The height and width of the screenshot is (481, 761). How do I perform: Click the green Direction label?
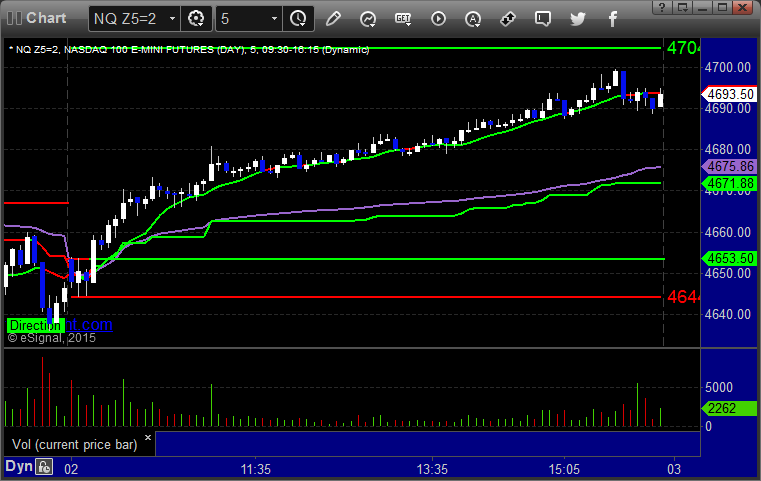coord(35,325)
